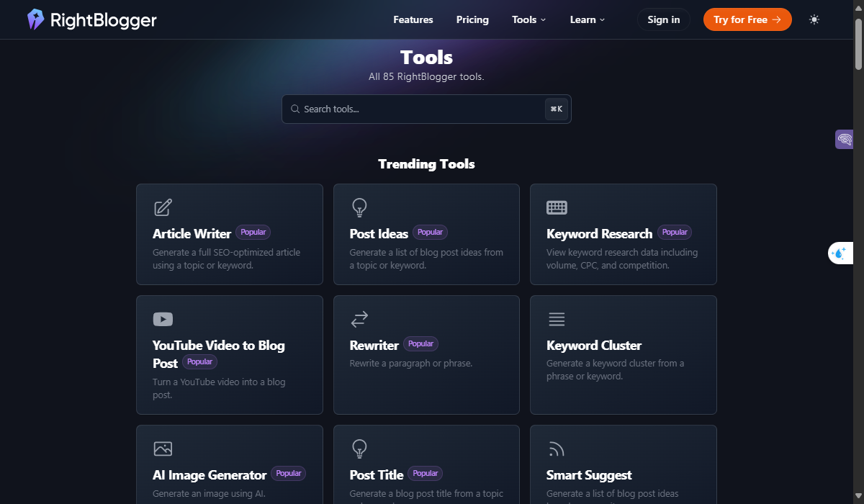Click the AI Image Generator picture icon
This screenshot has height=504, width=864.
tap(163, 449)
